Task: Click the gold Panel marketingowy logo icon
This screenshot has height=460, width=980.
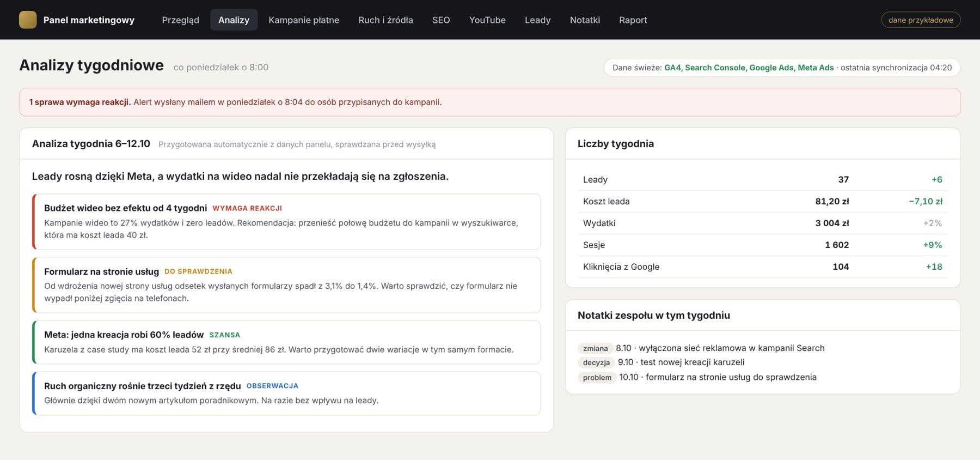Action: click(x=28, y=20)
